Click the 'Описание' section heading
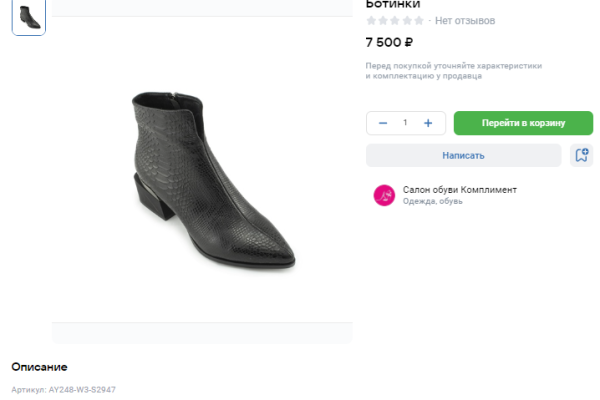 39,367
